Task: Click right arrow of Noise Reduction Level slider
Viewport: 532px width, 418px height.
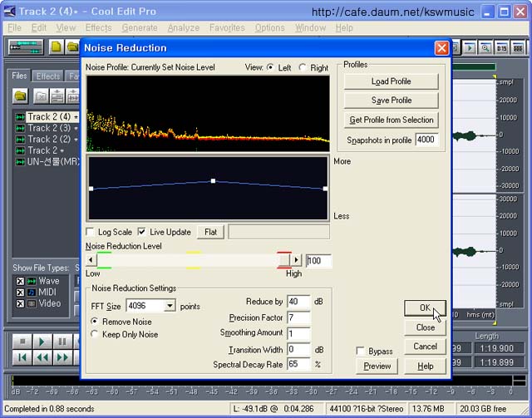Action: [x=296, y=260]
